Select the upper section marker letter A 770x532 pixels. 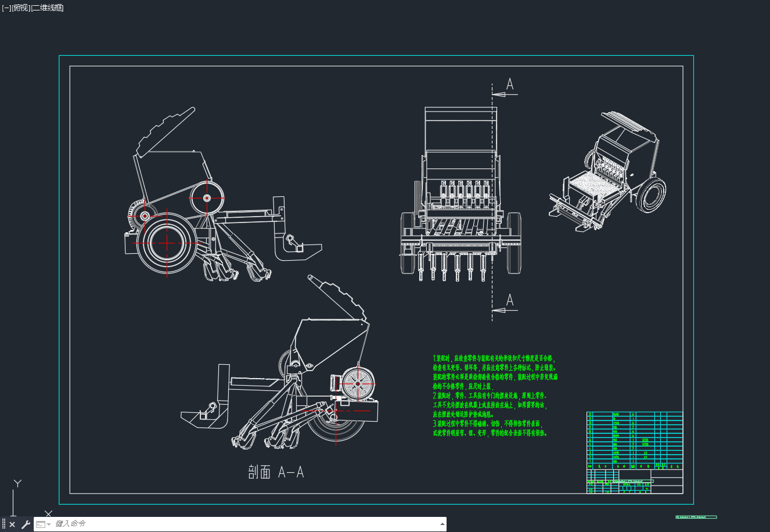tap(510, 85)
